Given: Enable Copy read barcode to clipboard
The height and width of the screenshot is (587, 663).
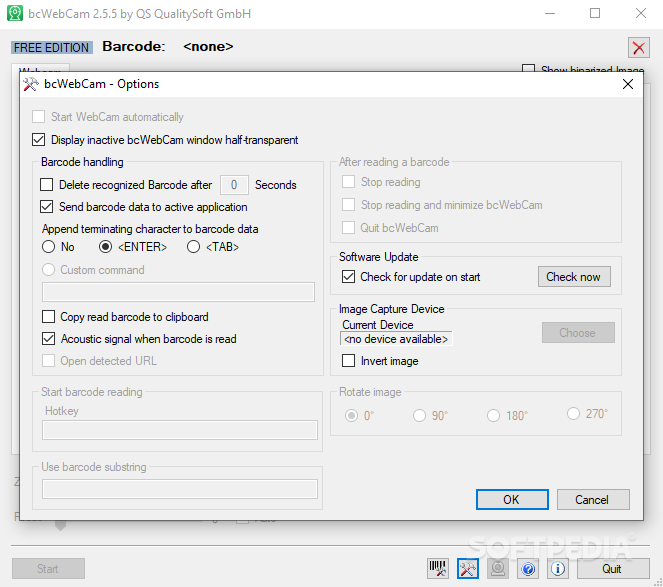Looking at the screenshot, I should (49, 316).
